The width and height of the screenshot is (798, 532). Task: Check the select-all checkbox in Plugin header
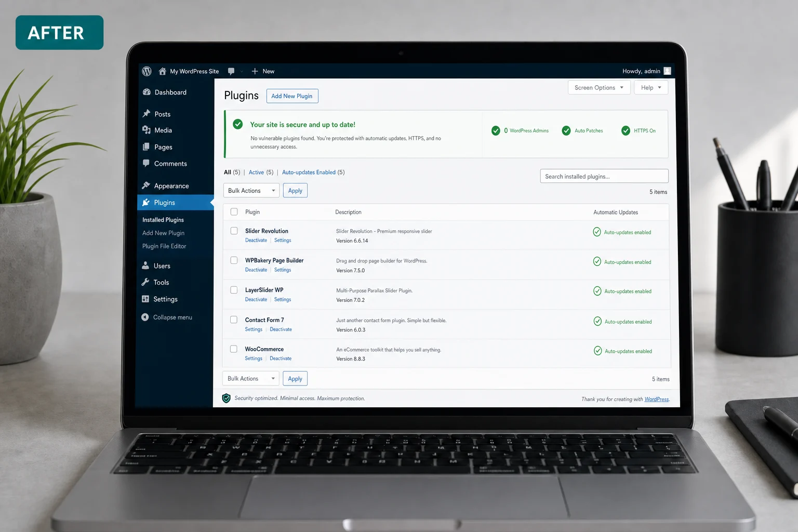(x=234, y=211)
